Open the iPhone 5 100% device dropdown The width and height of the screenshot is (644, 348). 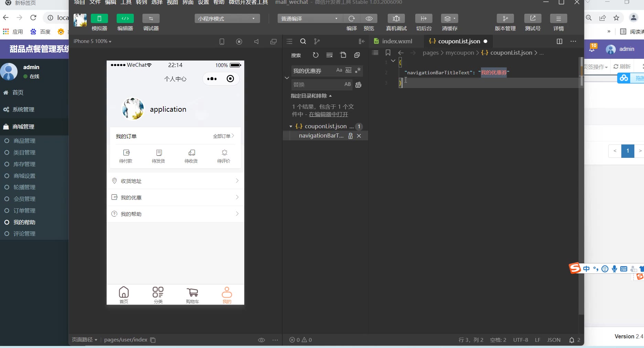coord(92,41)
